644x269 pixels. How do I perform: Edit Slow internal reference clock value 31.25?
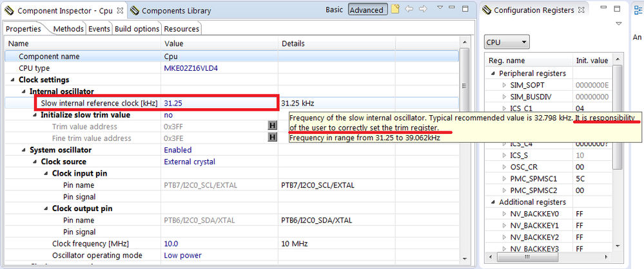220,104
